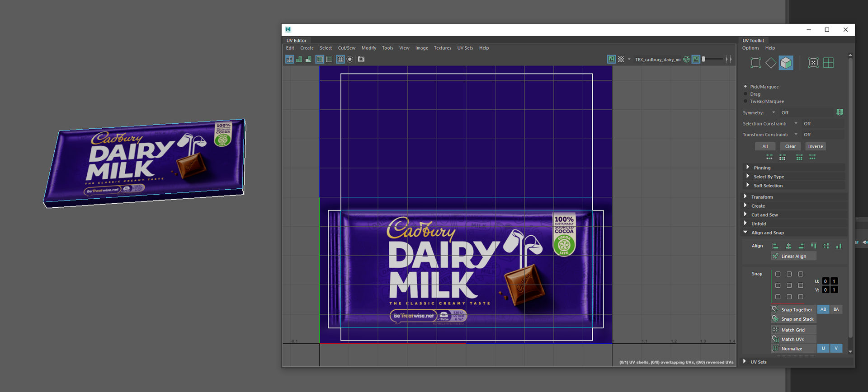This screenshot has width=868, height=392.
Task: Click the Inverse selection button
Action: (816, 146)
